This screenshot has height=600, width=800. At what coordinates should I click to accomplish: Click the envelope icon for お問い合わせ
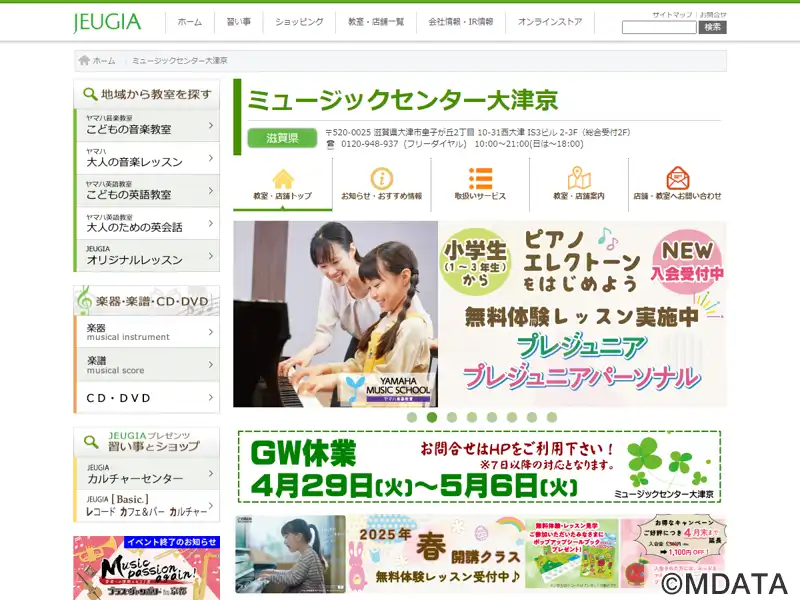click(678, 178)
